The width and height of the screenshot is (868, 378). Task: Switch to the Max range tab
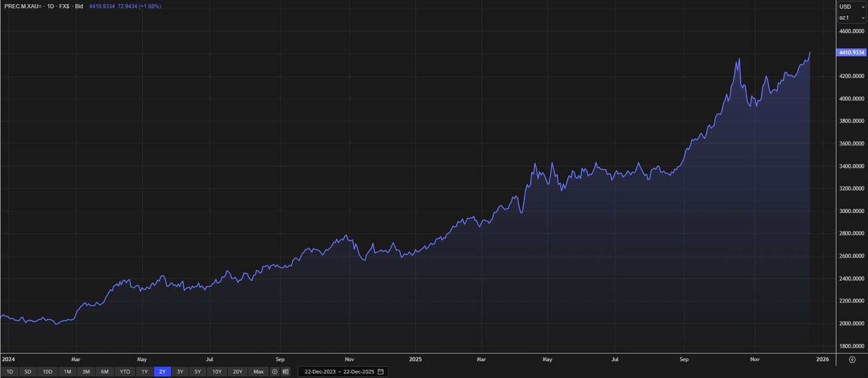(x=258, y=372)
